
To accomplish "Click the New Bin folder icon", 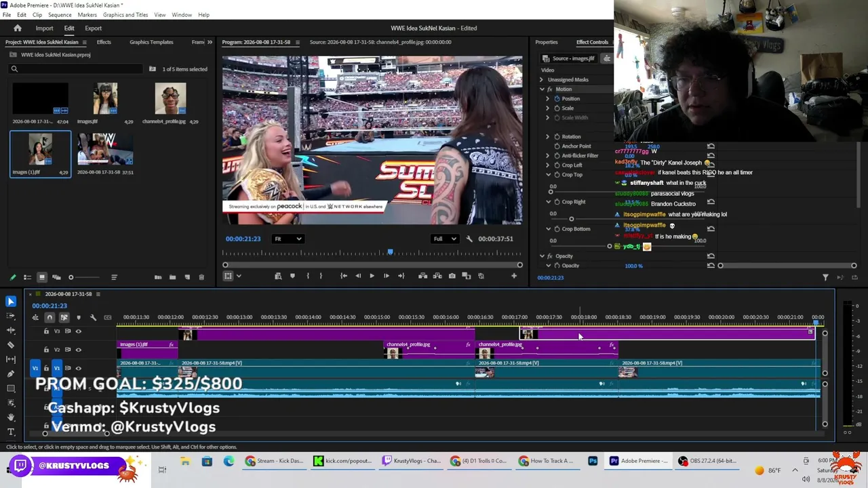I will point(172,277).
